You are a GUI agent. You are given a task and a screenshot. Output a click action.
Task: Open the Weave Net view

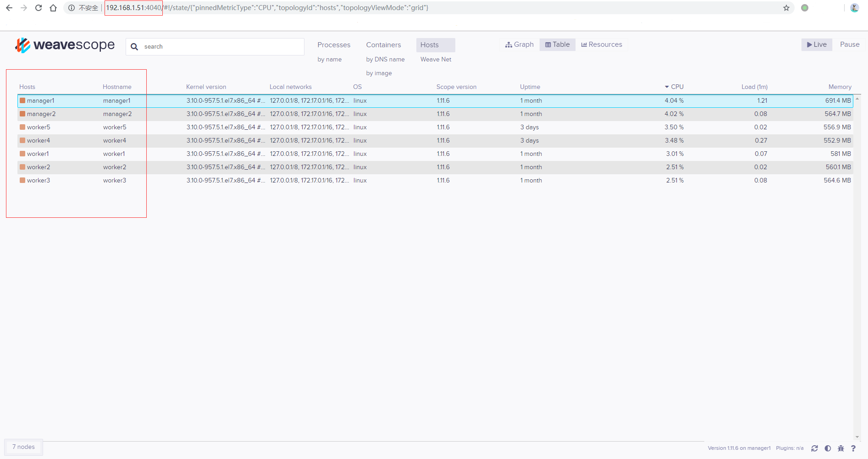point(436,60)
